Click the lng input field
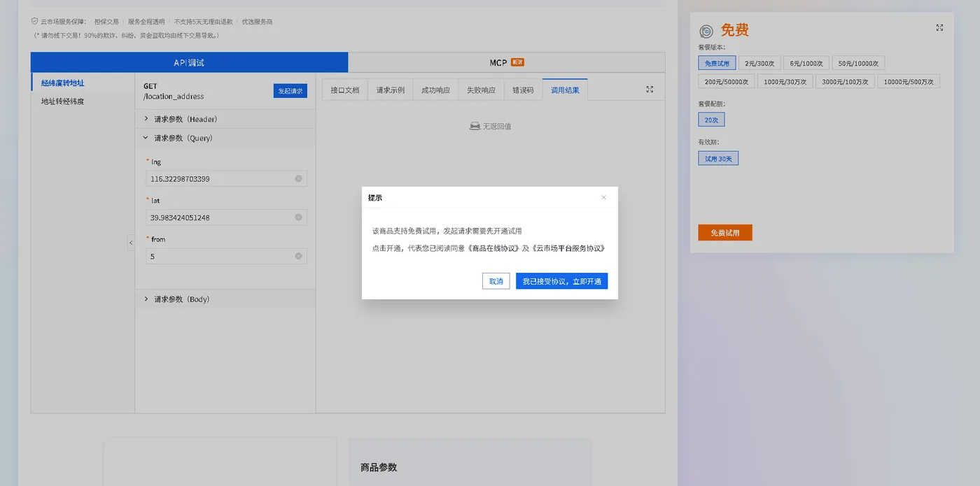The width and height of the screenshot is (980, 486). pyautogui.click(x=226, y=179)
